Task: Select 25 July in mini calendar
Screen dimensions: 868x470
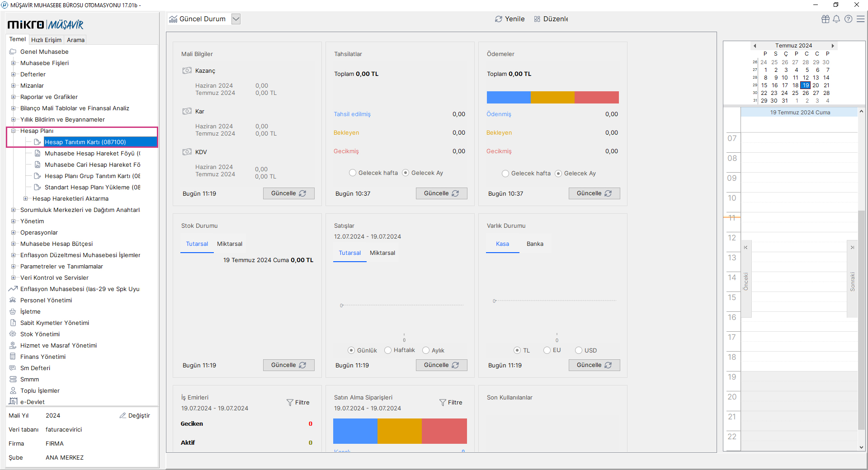Action: tap(795, 93)
